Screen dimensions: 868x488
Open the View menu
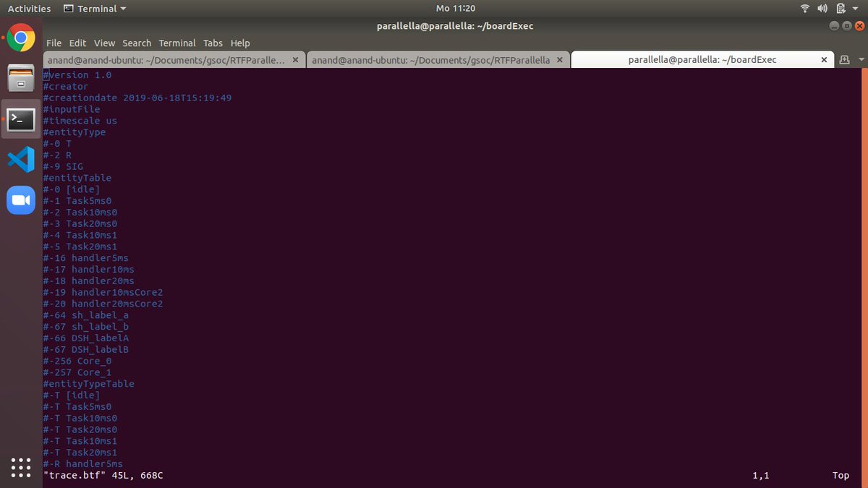[105, 43]
